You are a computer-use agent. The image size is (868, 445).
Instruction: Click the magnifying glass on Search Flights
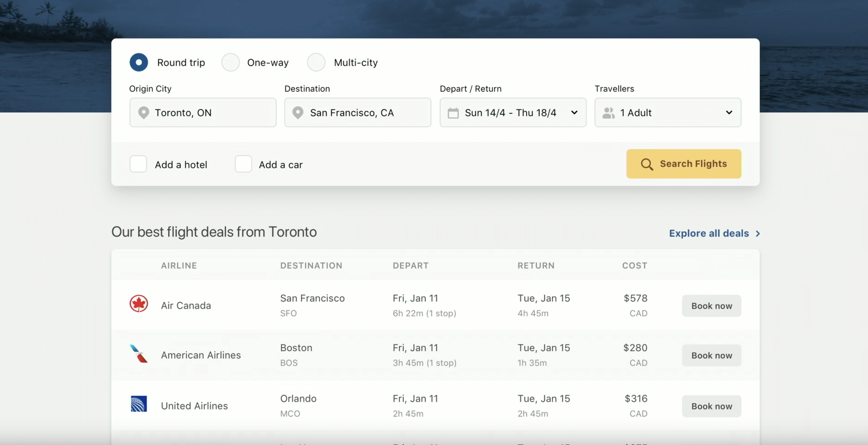[x=647, y=164]
